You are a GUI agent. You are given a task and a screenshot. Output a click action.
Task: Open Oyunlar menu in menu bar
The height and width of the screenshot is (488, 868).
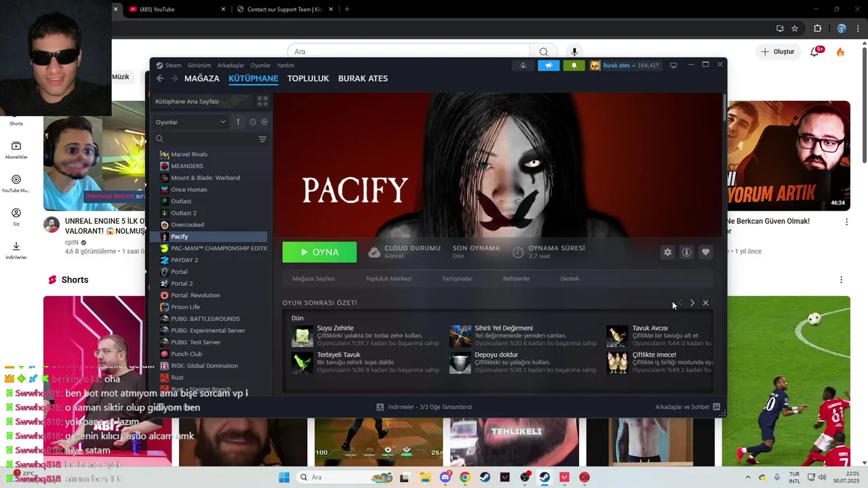click(260, 66)
